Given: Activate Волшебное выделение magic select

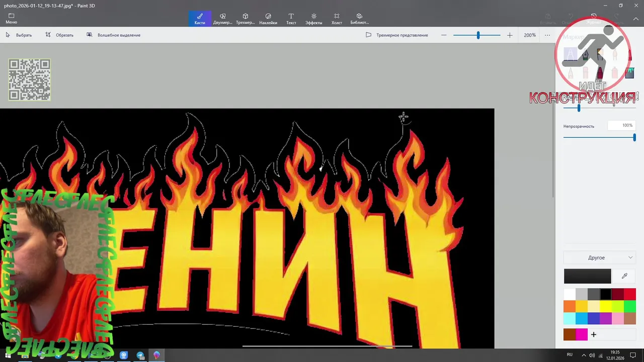Looking at the screenshot, I should (x=113, y=35).
